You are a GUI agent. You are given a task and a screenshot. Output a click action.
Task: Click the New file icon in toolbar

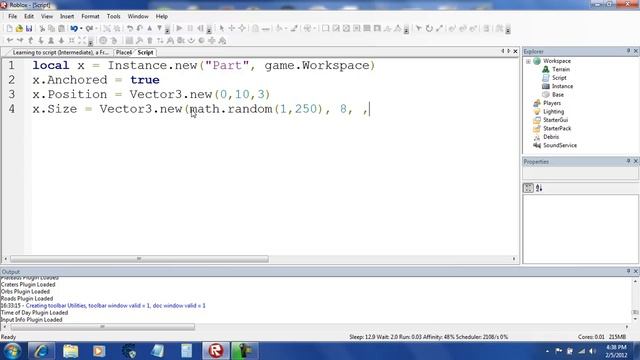(9, 29)
